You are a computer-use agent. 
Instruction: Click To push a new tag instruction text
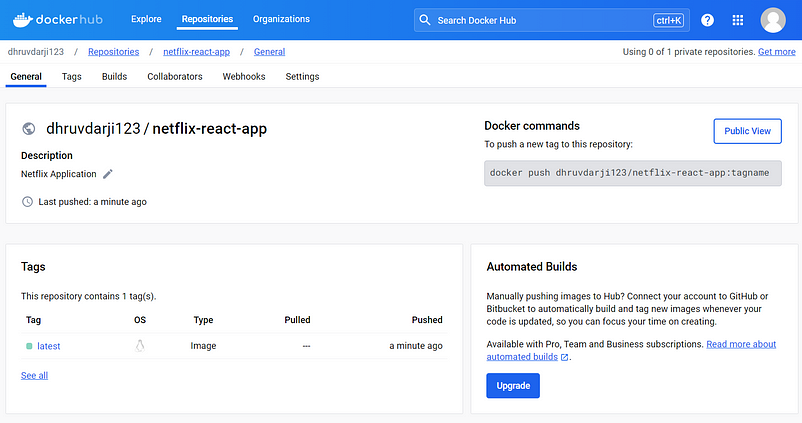[559, 144]
